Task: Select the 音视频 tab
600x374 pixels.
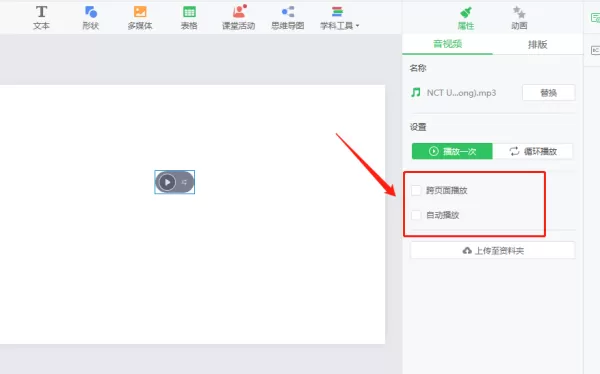Action: (x=447, y=44)
